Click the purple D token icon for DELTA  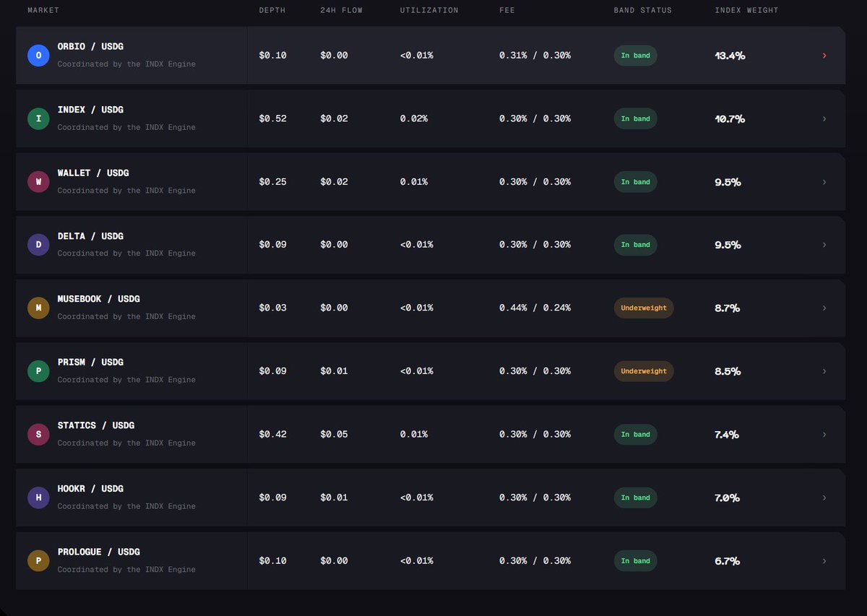click(x=38, y=245)
